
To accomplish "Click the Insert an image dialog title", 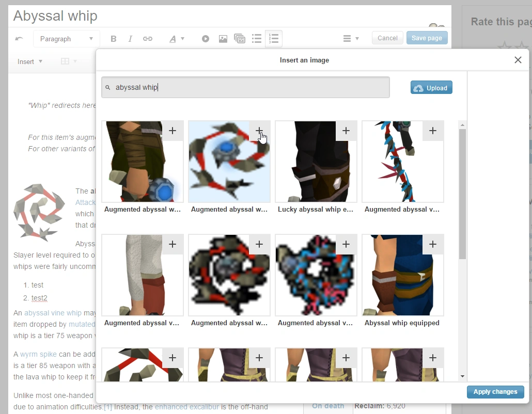I will pyautogui.click(x=304, y=60).
